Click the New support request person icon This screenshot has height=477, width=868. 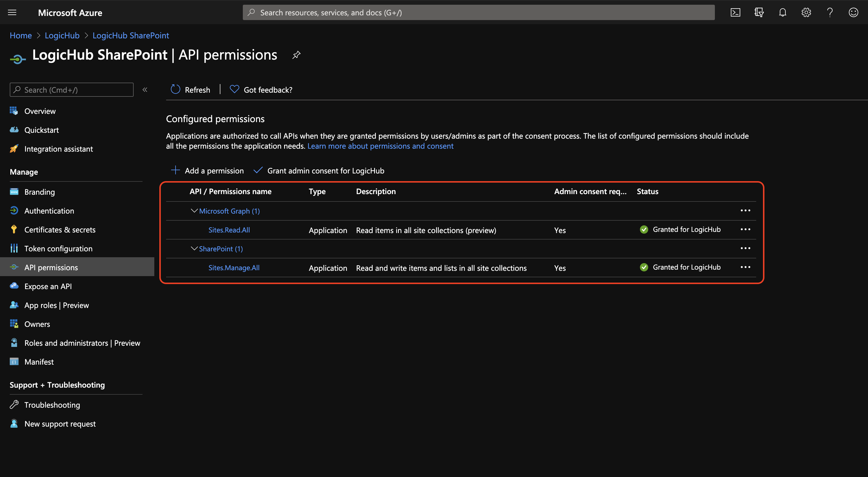click(x=14, y=423)
